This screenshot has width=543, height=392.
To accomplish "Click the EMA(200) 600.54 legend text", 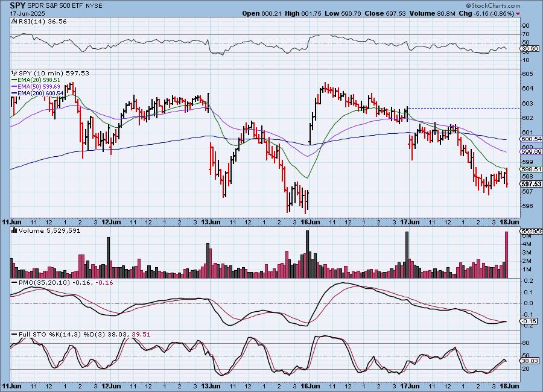I will pos(40,93).
